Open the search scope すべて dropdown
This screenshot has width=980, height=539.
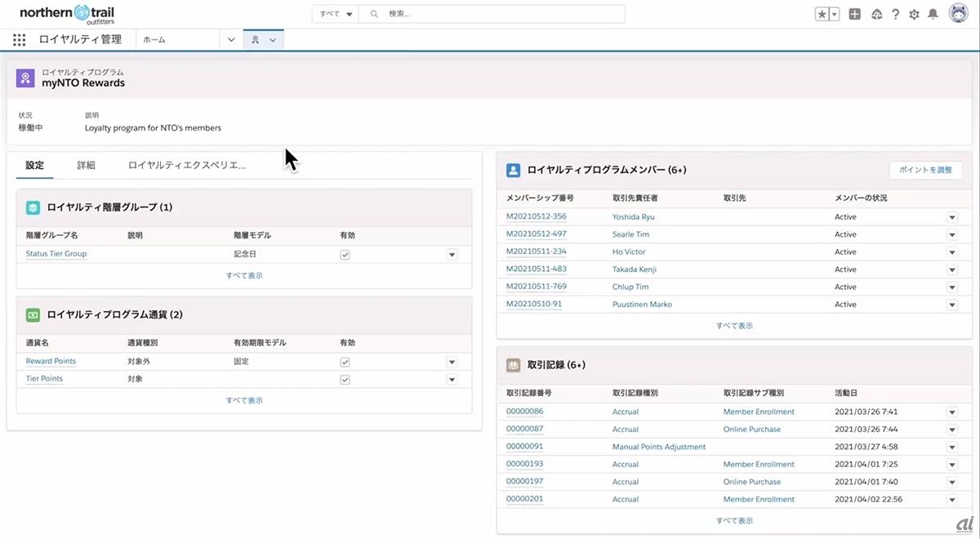tap(336, 14)
